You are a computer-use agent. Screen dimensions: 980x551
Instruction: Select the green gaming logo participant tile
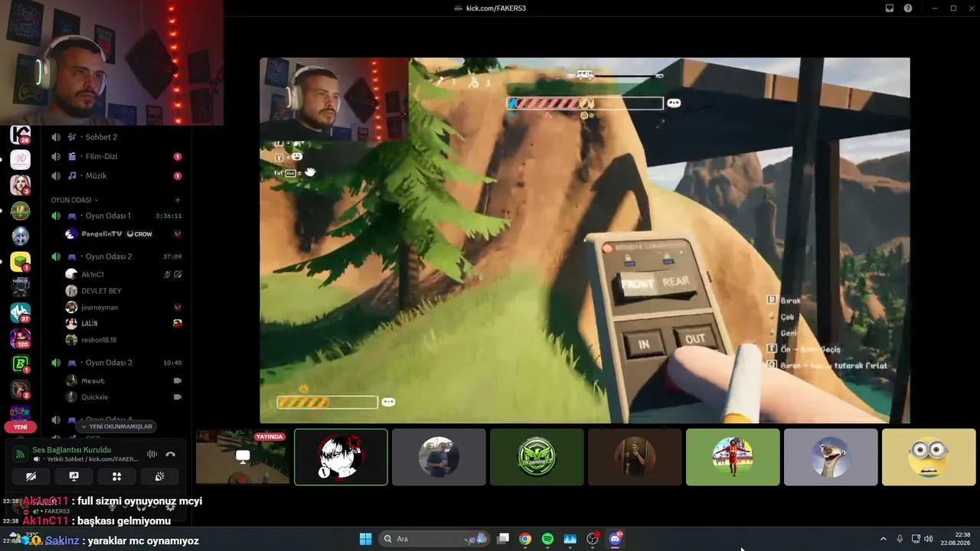tap(537, 457)
